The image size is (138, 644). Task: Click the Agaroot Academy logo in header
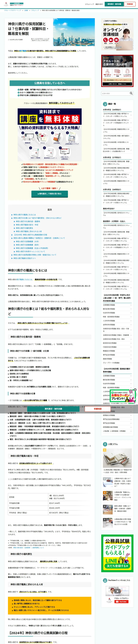[14, 4]
